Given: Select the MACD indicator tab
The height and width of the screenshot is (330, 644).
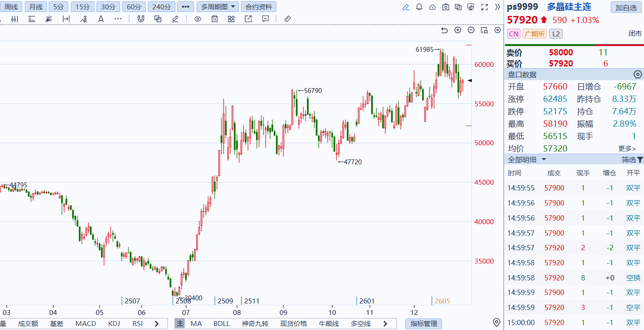Looking at the screenshot, I should coord(85,324).
